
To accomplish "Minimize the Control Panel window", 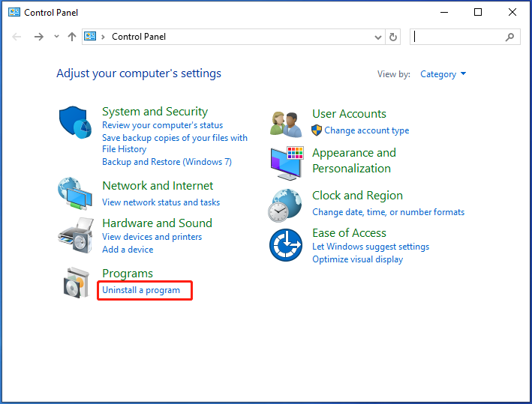I will point(444,13).
